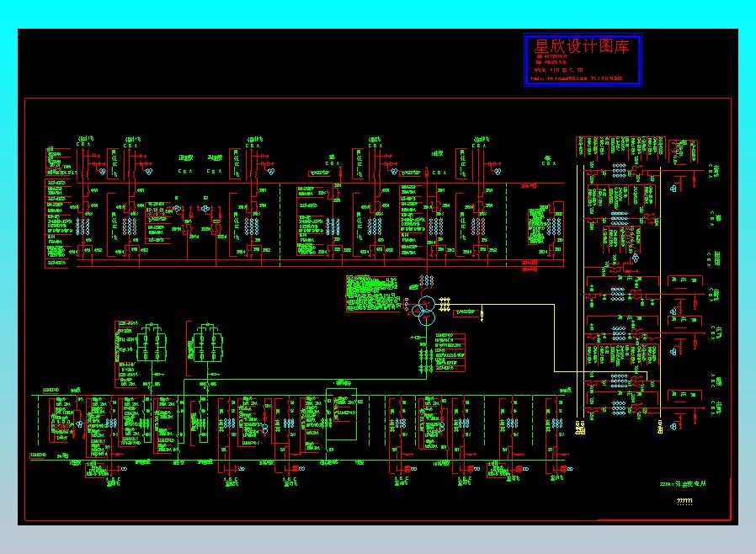Click the green CT stack below the transformer
Screen dimensions: 756x554
point(426,360)
